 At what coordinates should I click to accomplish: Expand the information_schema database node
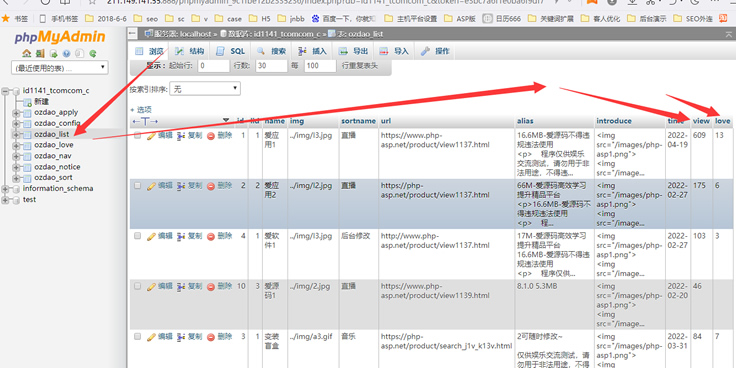(x=6, y=189)
